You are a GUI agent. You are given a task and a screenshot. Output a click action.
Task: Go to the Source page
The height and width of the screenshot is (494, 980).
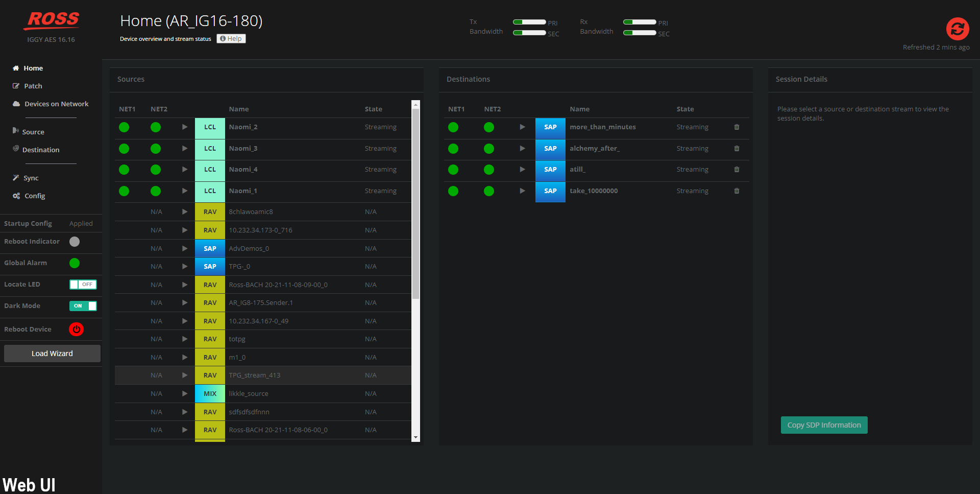[28, 132]
